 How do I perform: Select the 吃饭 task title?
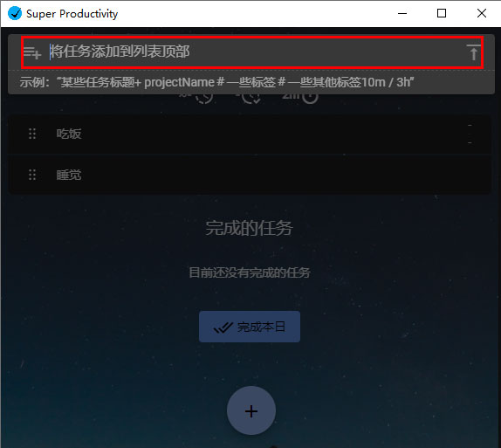pyautogui.click(x=69, y=134)
